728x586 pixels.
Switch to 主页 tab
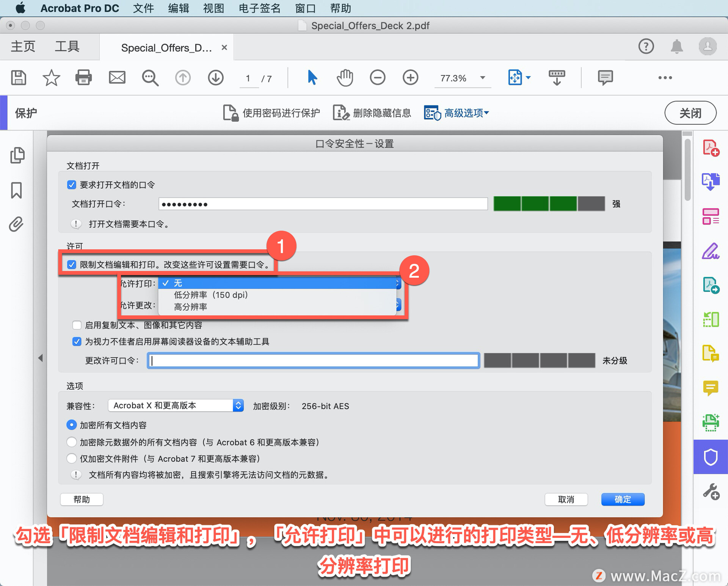click(23, 46)
